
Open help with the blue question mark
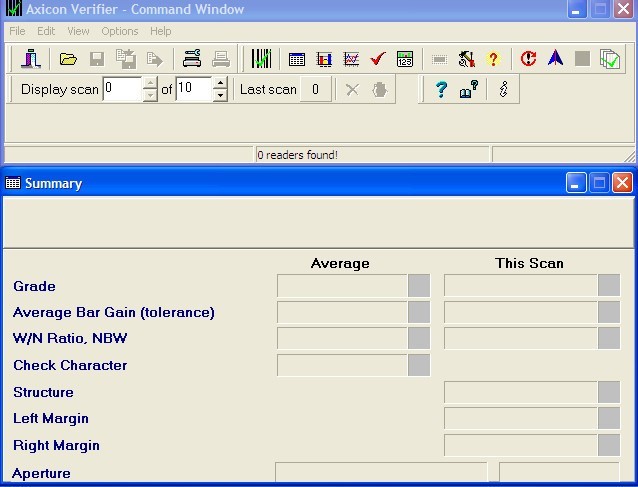coord(441,90)
